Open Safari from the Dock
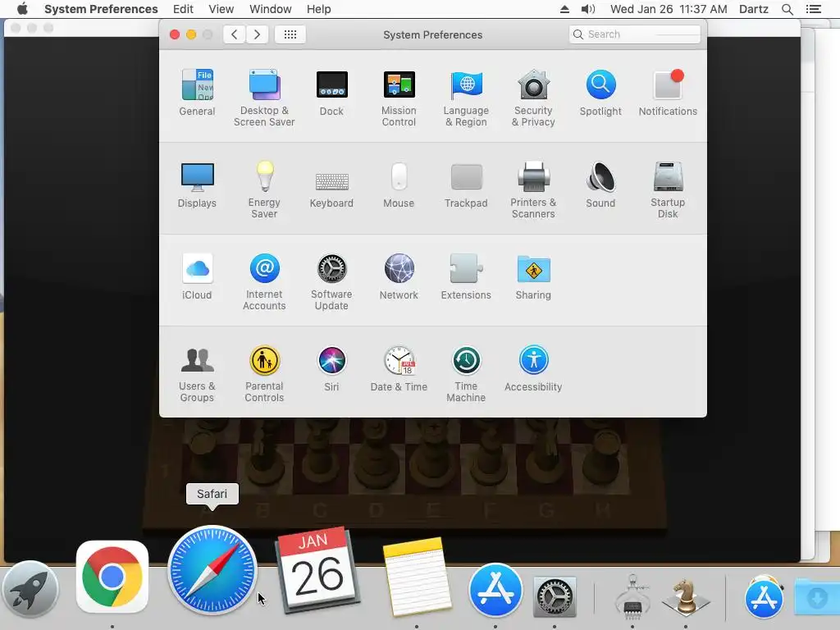The height and width of the screenshot is (630, 840). pyautogui.click(x=212, y=570)
